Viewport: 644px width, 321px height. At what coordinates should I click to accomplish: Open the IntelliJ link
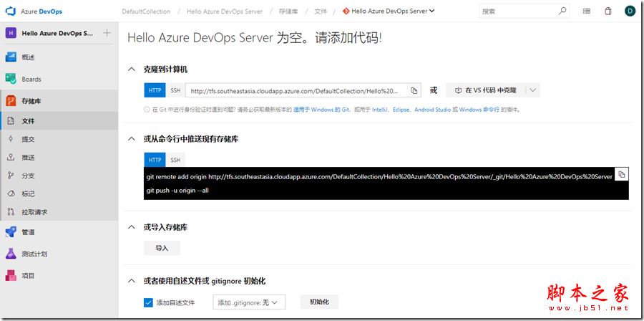tap(380, 110)
